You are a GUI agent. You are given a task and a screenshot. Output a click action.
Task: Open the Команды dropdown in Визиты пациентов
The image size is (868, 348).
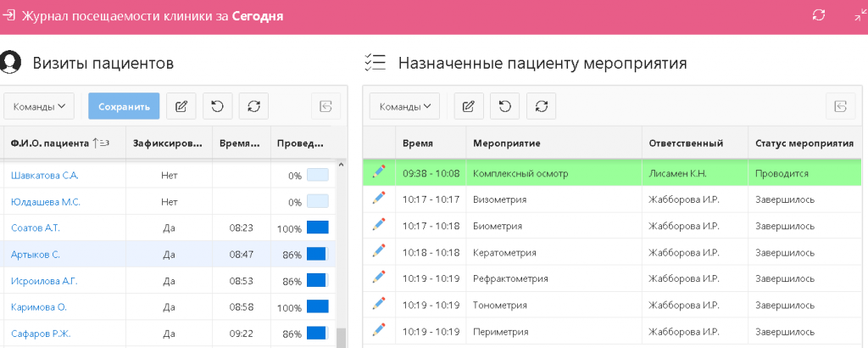[39, 106]
